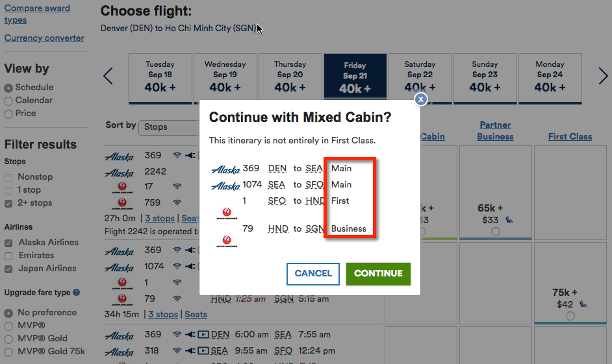
Task: Show earlier dates with the left arrow
Action: click(108, 76)
